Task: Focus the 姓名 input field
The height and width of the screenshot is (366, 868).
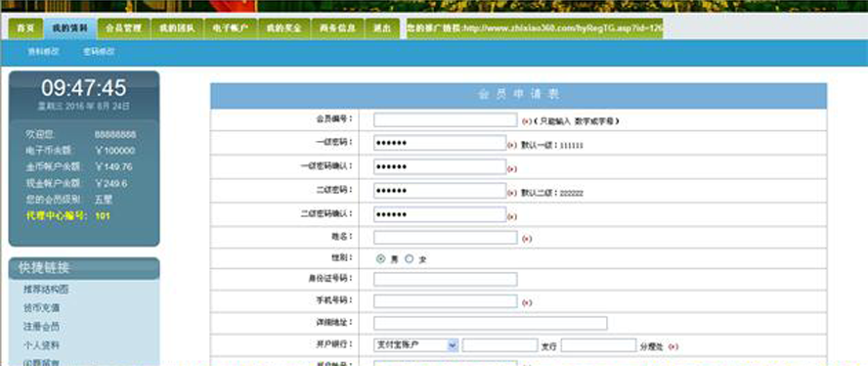Action: [446, 238]
